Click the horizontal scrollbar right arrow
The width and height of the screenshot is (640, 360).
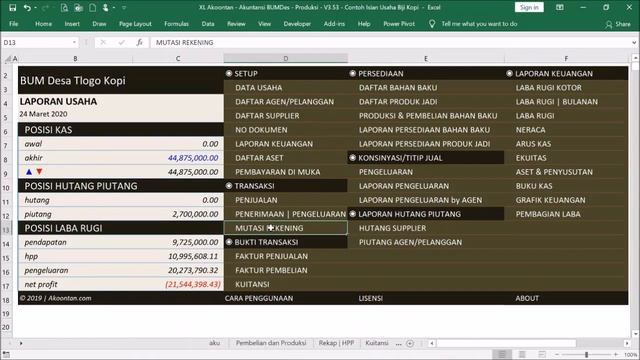[x=627, y=343]
